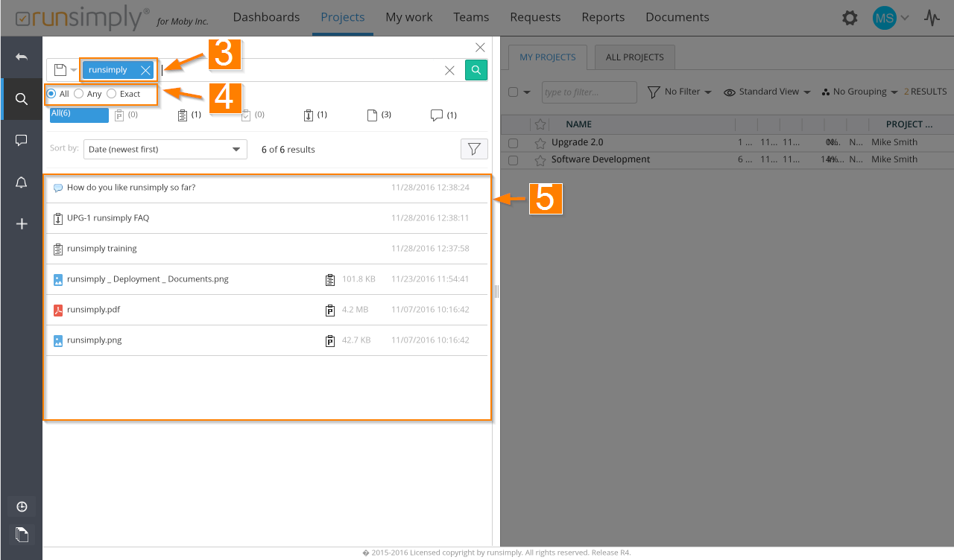Screen dimensions: 954x560
Task: Click the type to filter input field
Action: point(589,92)
